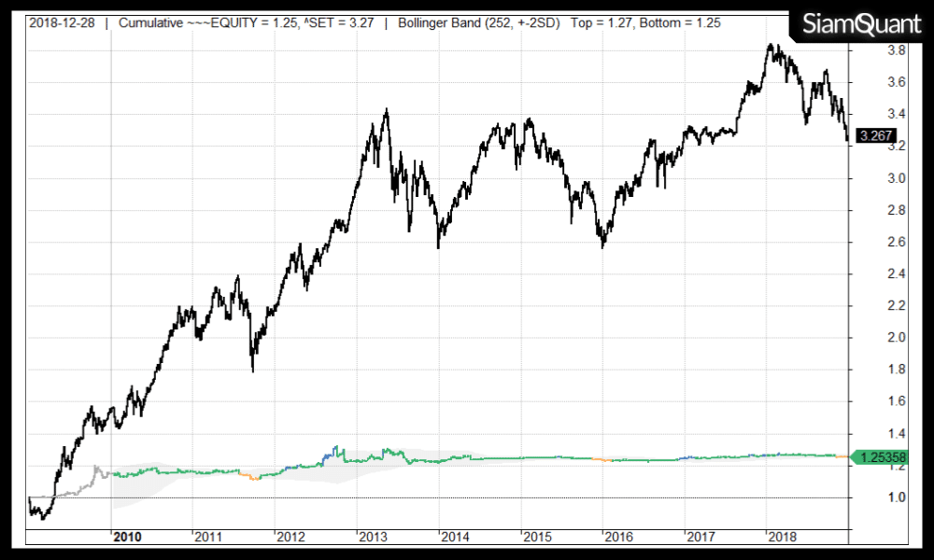Select the 2017 label on the x-axis
The image size is (934, 560).
coord(700,537)
